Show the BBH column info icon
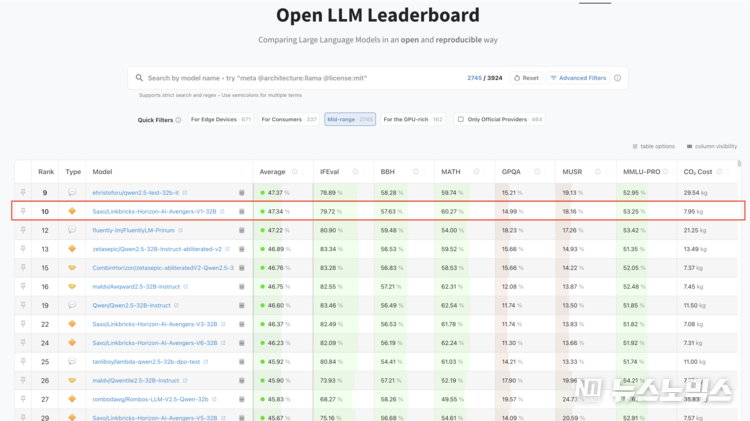This screenshot has width=750, height=421. tap(416, 172)
